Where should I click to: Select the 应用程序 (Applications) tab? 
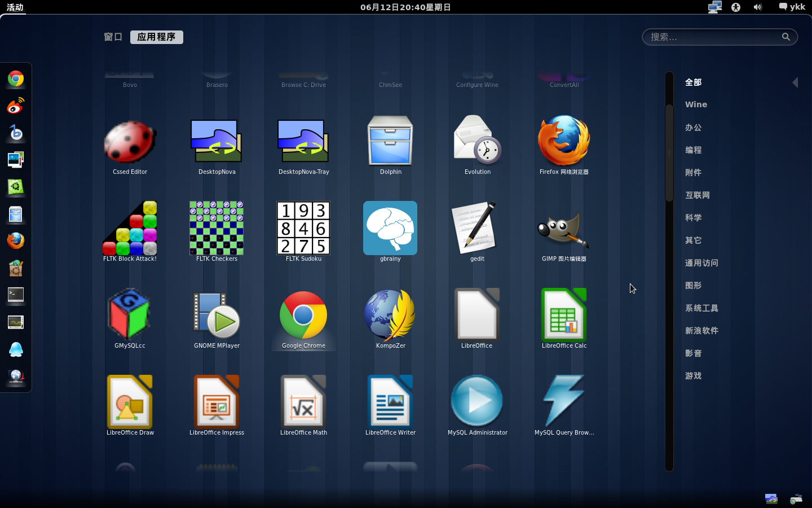[157, 37]
